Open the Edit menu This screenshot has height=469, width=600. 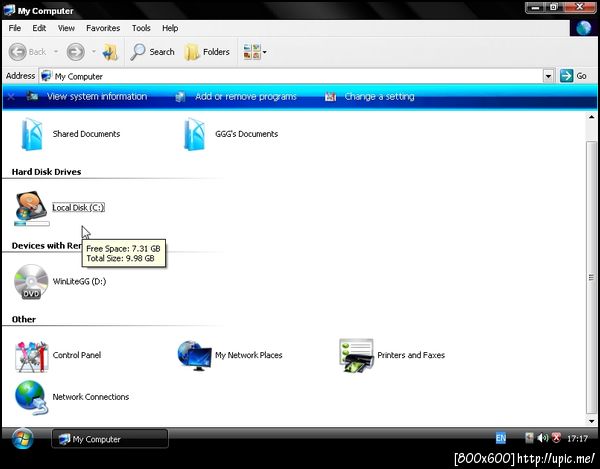(x=39, y=28)
